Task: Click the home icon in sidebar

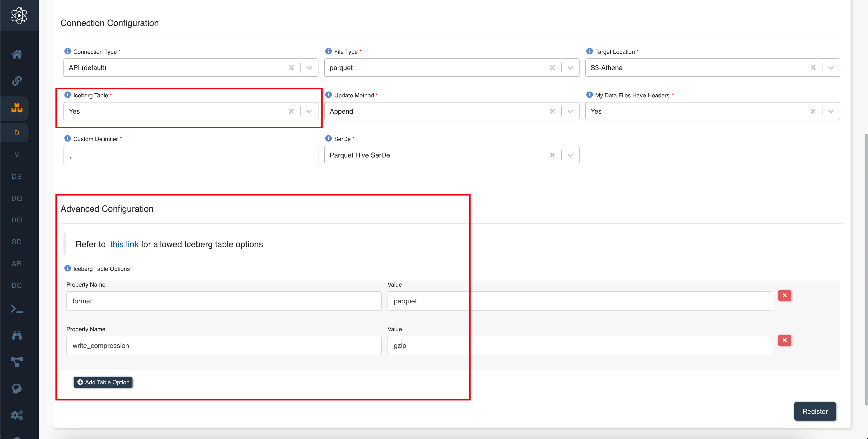Action: point(17,54)
